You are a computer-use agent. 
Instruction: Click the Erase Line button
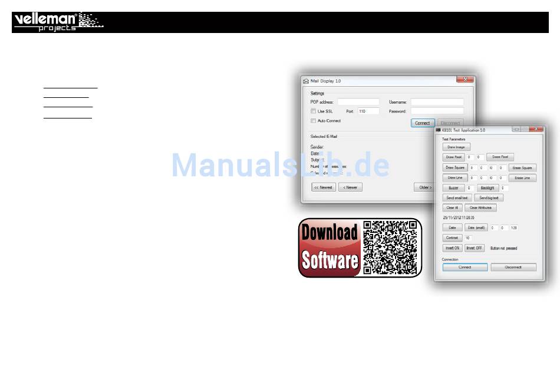coord(522,178)
